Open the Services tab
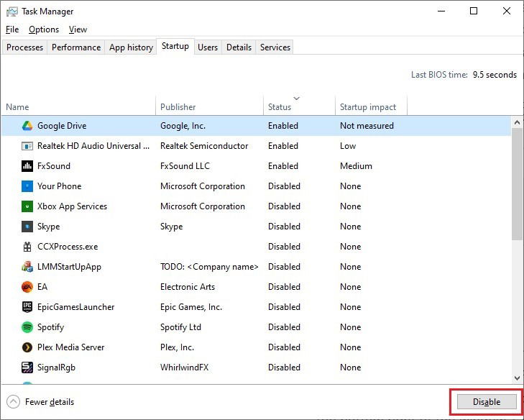The height and width of the screenshot is (420, 524). click(275, 47)
